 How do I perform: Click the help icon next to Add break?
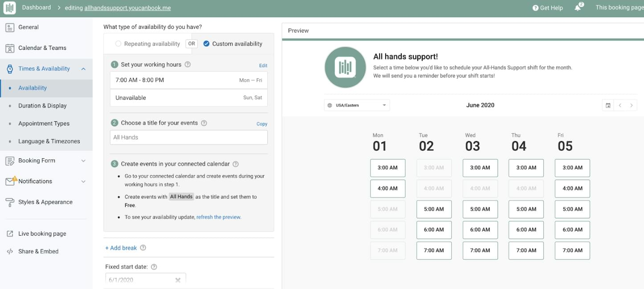click(143, 248)
